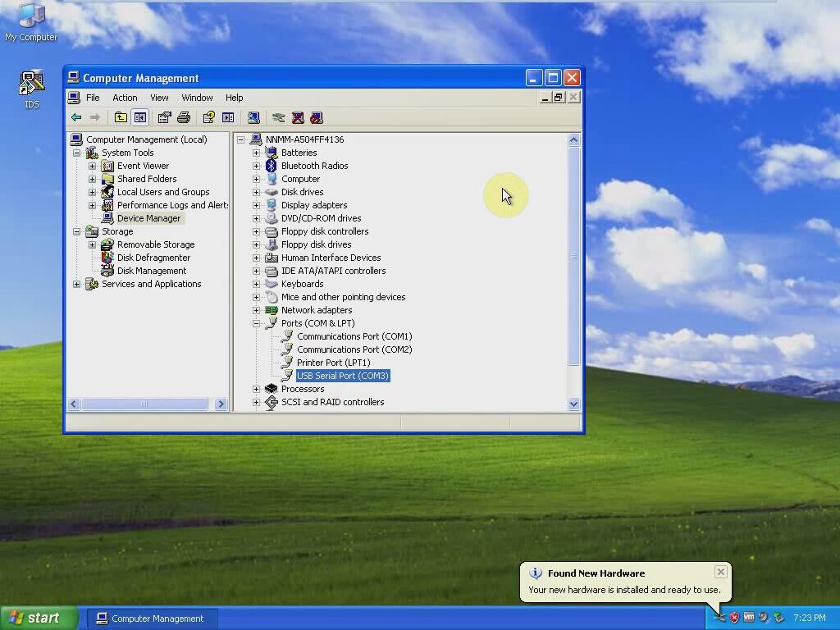The image size is (840, 630).
Task: Select Device Manager in the console tree
Action: coord(149,218)
